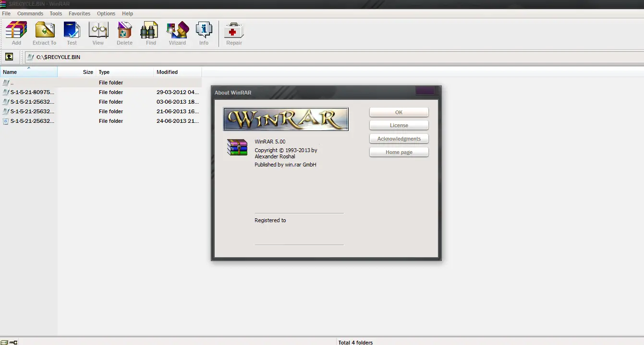Close the About WinRAR dialog
Image resolution: width=644 pixels, height=345 pixels.
[x=425, y=91]
